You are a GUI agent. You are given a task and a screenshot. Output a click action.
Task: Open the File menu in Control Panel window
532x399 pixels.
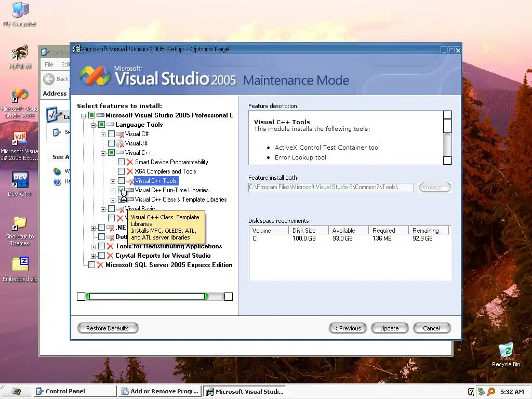click(x=49, y=64)
